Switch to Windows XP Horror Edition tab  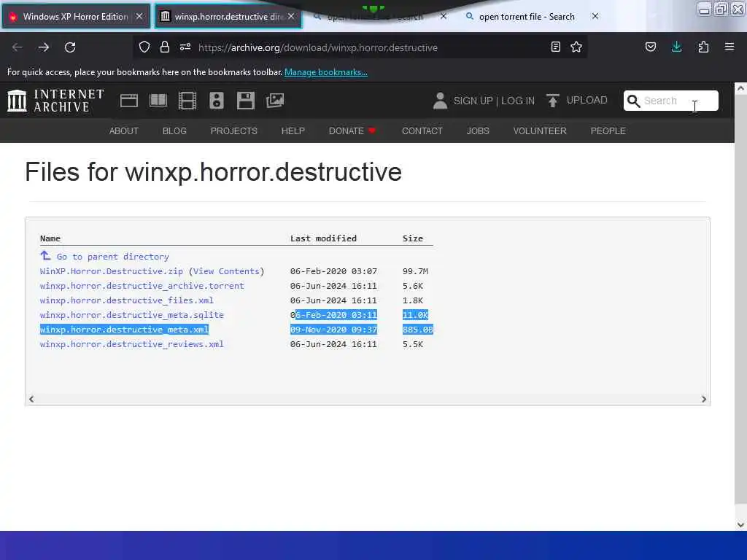tap(76, 16)
